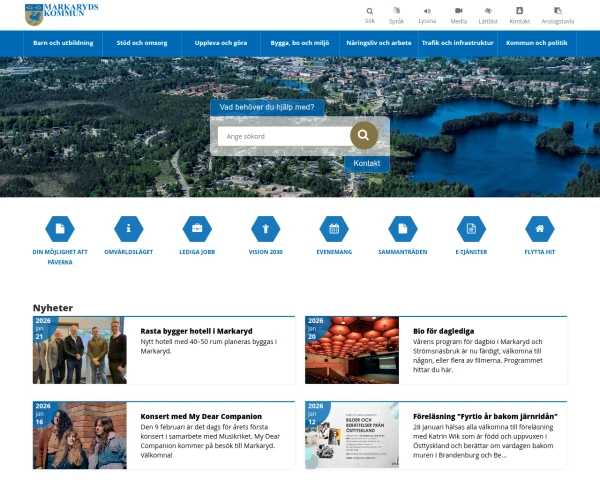Click the Ange sökord search field
This screenshot has height=480, width=600.
coord(282,135)
